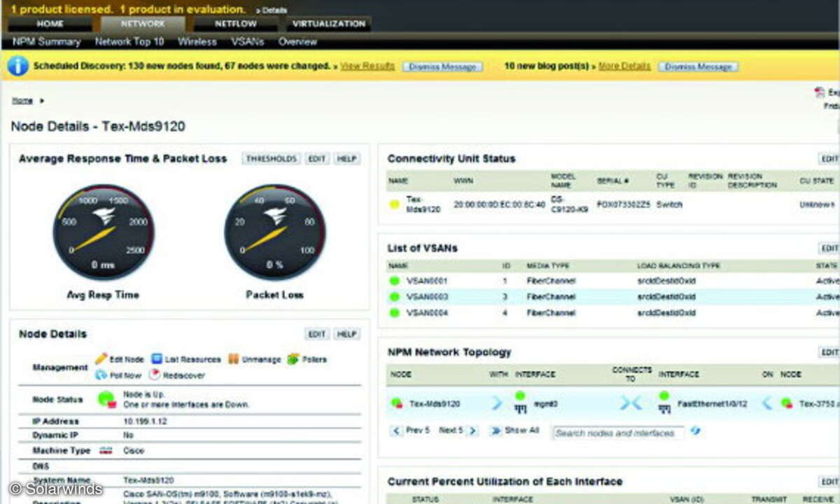
Task: Open the NPM Summary submenu item
Action: 47,42
